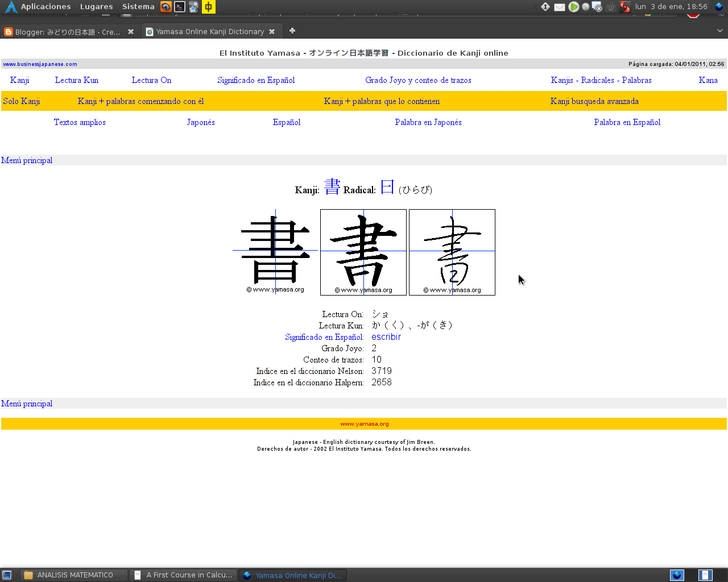Click the Lectura Kun link

[77, 80]
